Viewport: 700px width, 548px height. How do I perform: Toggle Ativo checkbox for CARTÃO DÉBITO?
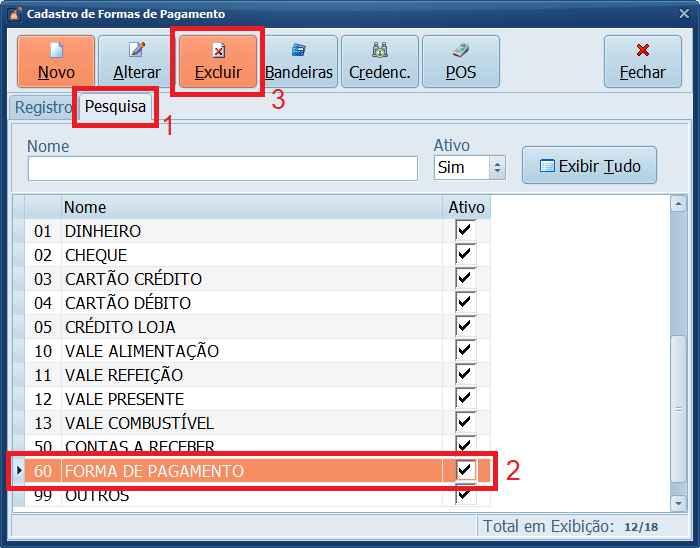coord(465,302)
